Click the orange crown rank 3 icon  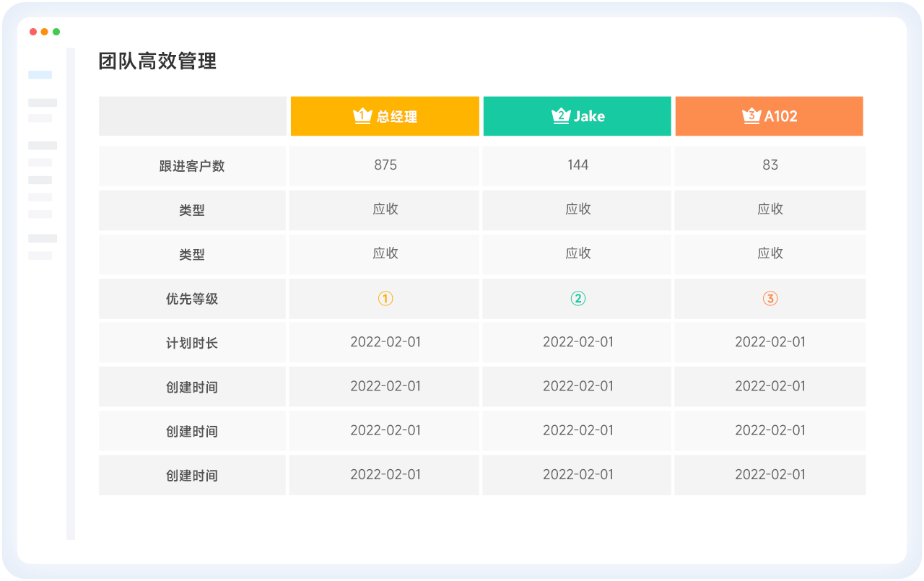click(751, 116)
